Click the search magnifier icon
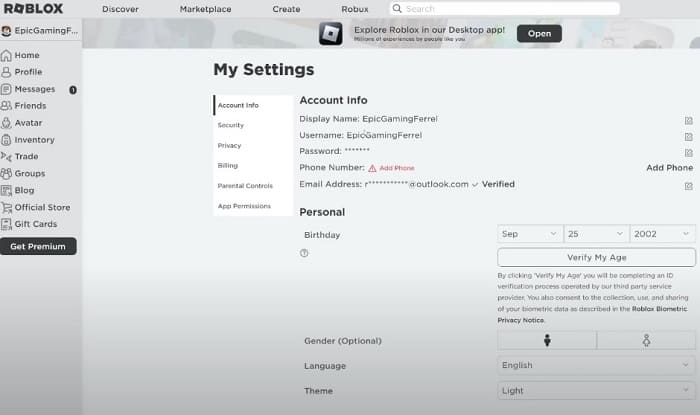The width and height of the screenshot is (700, 415). 397,8
